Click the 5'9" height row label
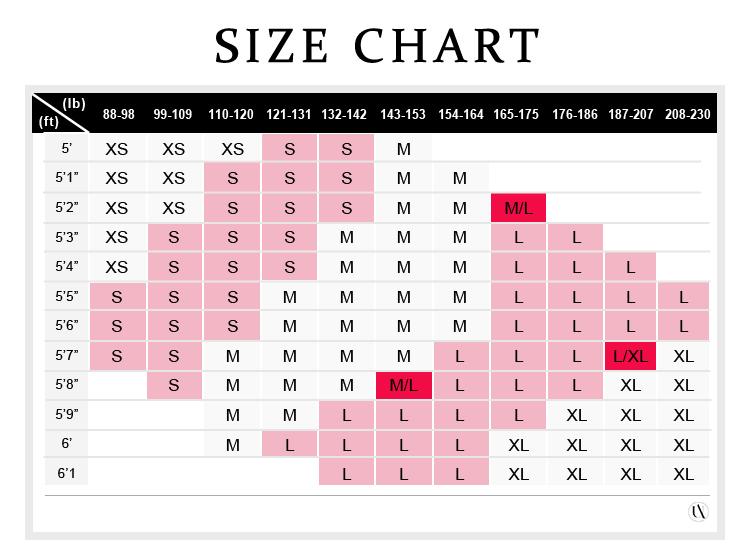This screenshot has width=750, height=560. 67,416
